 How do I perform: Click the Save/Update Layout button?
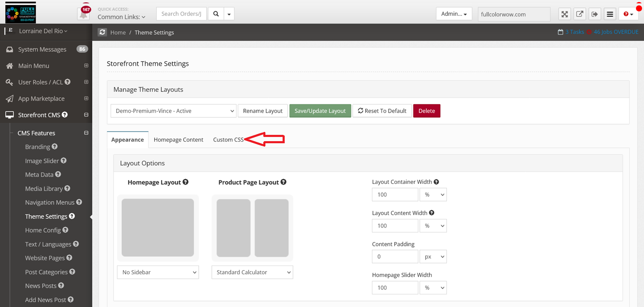point(320,111)
